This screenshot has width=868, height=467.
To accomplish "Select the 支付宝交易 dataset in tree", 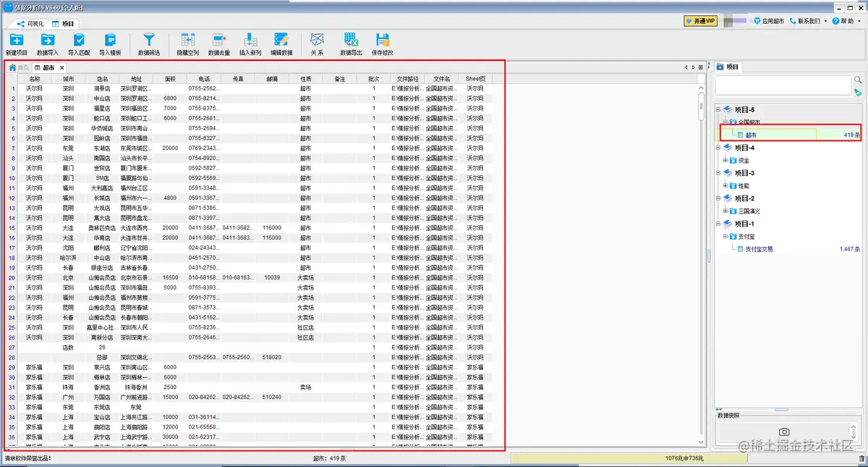I will click(x=759, y=249).
